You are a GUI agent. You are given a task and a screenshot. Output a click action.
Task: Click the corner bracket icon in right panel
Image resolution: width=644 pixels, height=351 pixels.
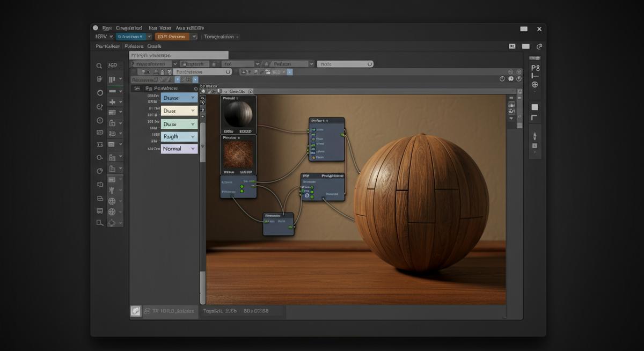point(535,118)
